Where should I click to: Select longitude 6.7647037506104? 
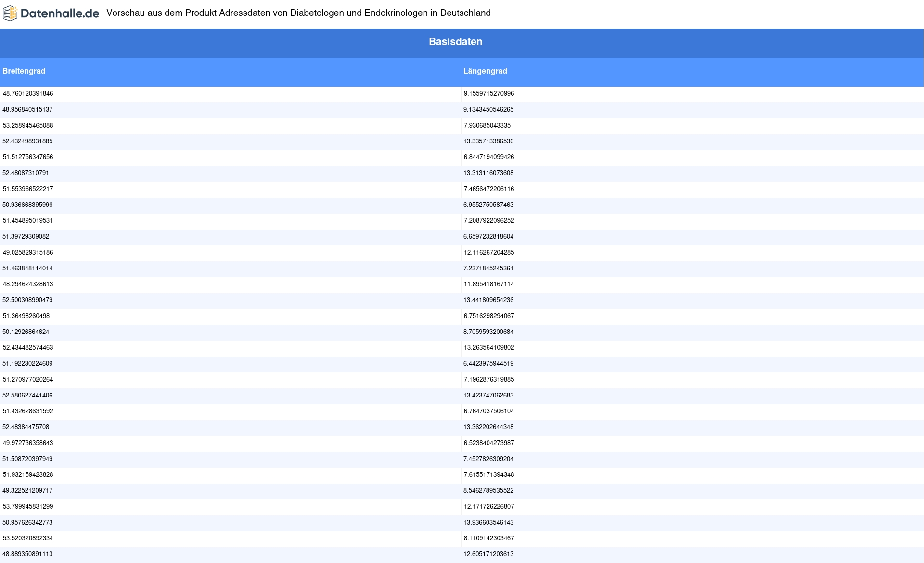(488, 411)
